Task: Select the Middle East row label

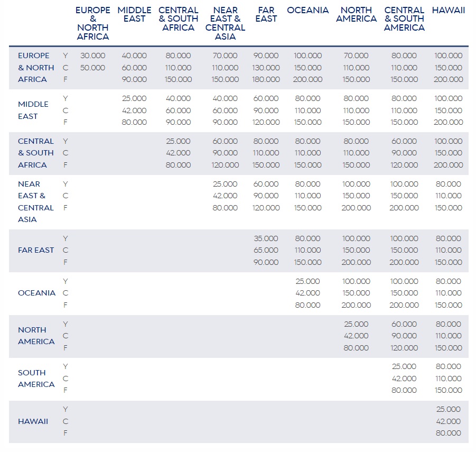Action: click(33, 110)
